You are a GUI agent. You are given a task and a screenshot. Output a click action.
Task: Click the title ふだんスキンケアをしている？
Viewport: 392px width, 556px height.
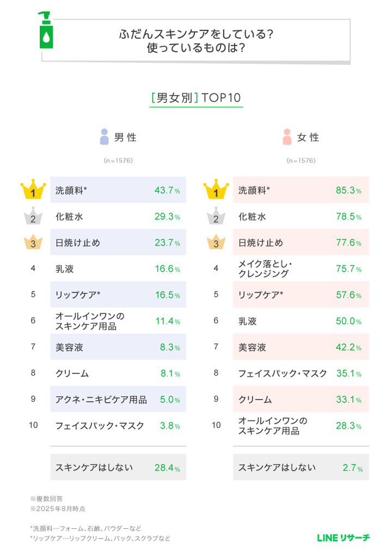196,34
